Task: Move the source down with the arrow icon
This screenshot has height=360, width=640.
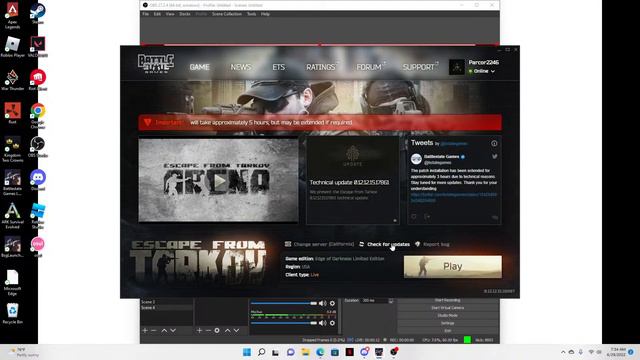Action: click(236, 330)
